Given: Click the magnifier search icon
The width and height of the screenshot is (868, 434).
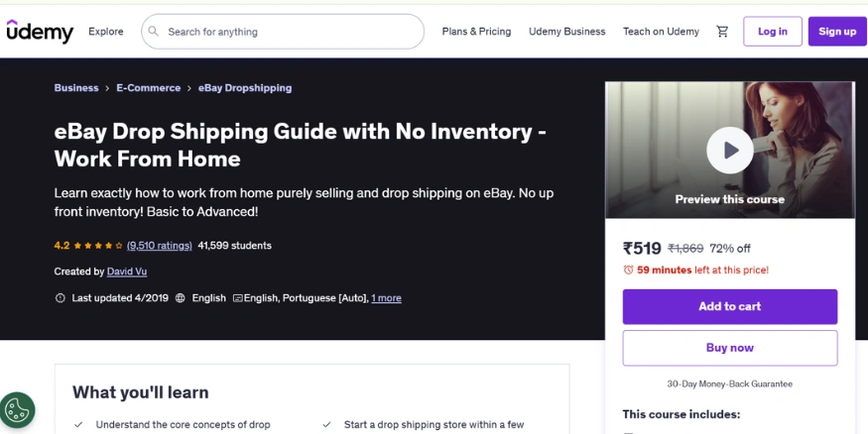Looking at the screenshot, I should (x=154, y=32).
